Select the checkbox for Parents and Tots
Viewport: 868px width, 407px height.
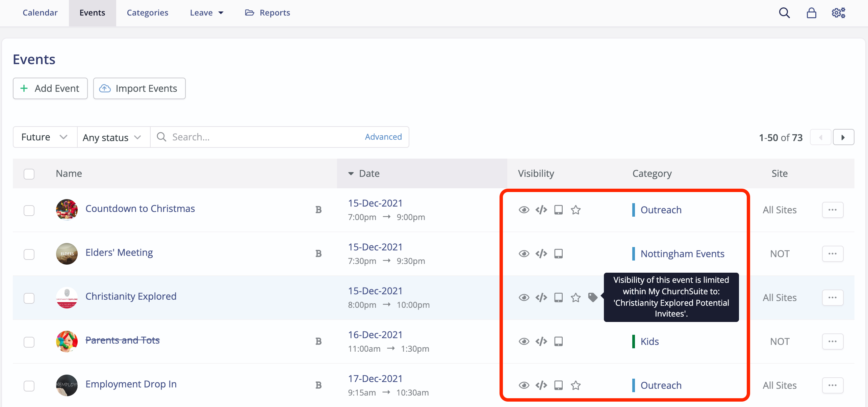29,342
